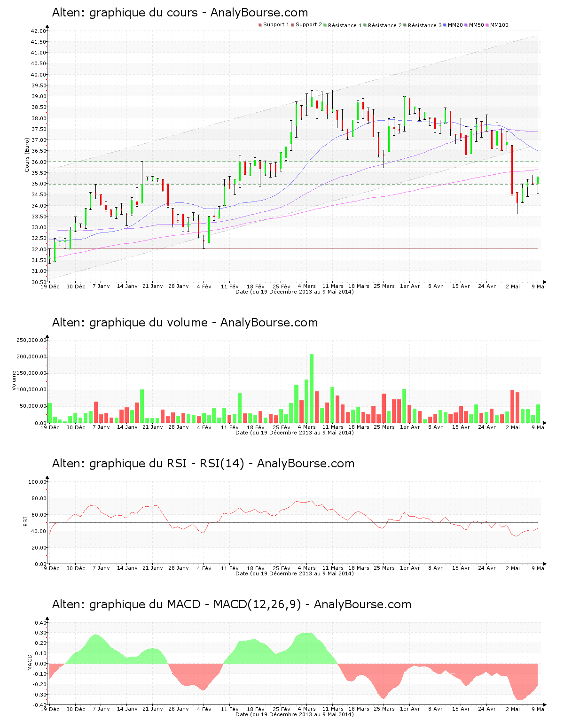Click the 'graphique du MACD - MACD(12,26,9)' title
564x728 pixels.
195,604
